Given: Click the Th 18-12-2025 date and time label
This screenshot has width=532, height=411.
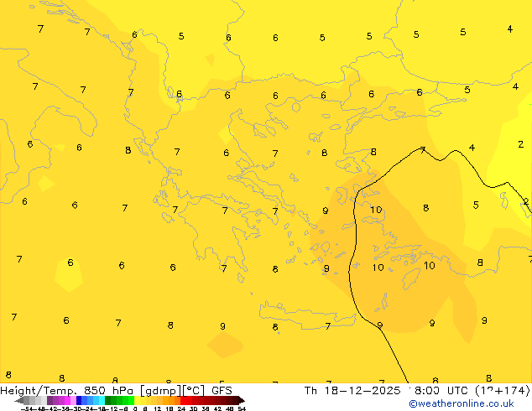Looking at the screenshot, I should click(417, 391).
